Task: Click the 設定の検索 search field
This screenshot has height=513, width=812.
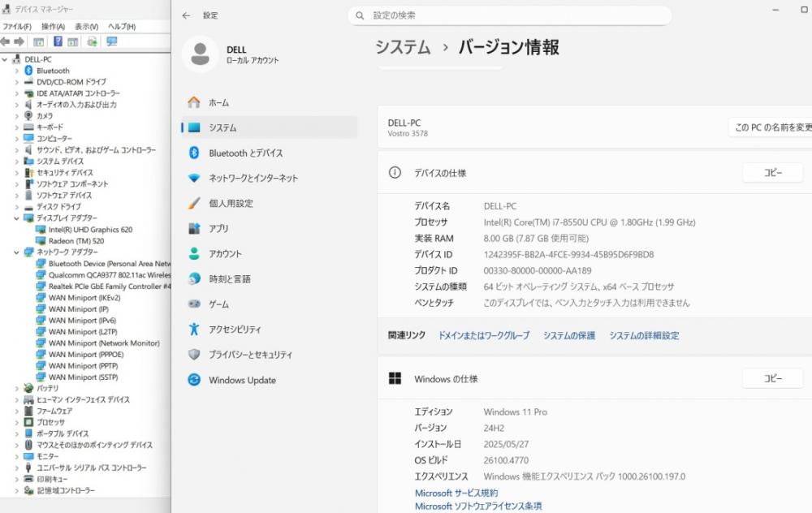Action: [510, 15]
